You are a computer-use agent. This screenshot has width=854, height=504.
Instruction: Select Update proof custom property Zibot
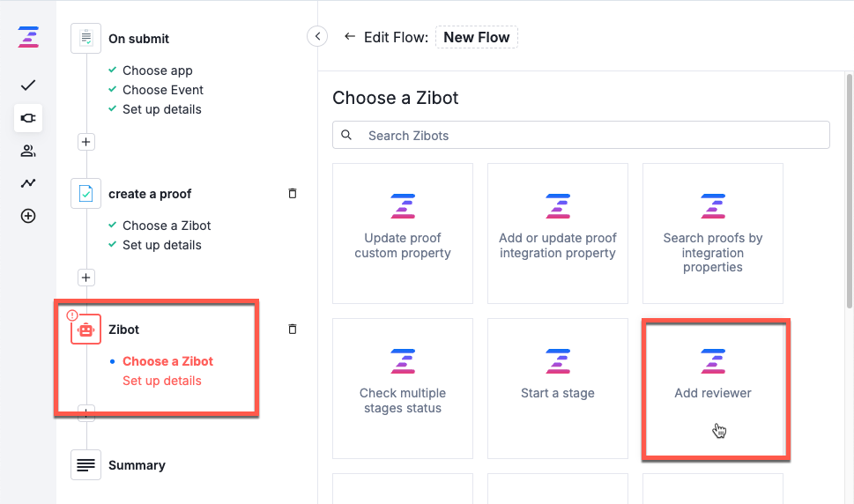click(403, 233)
